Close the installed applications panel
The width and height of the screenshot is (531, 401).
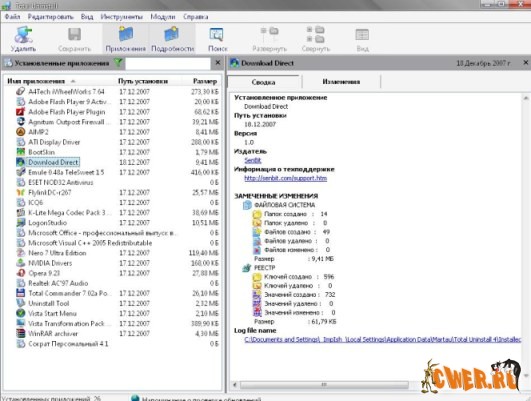[x=218, y=63]
